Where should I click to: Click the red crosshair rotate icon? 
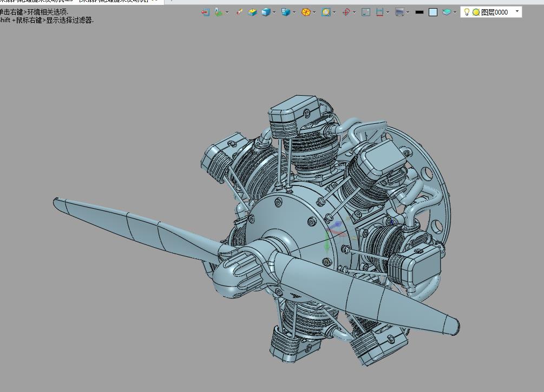coord(346,12)
